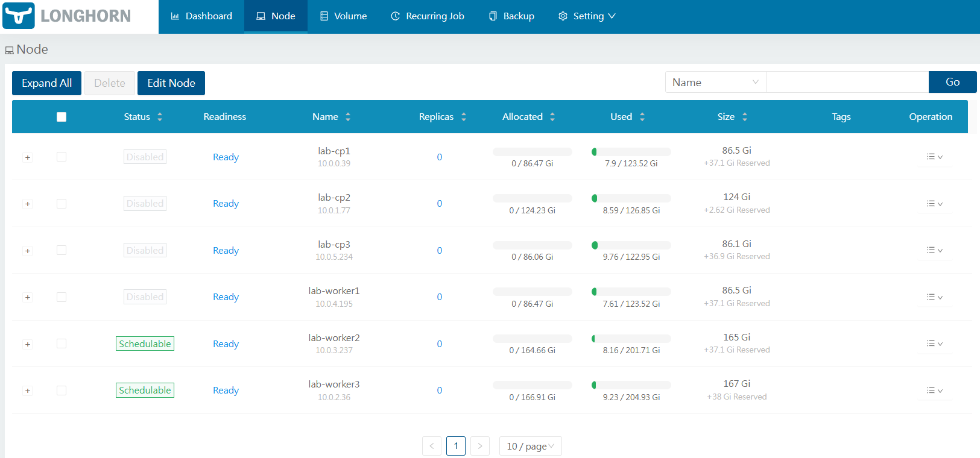Open the operation menu for lab-cp1
Viewport: 980px width, 458px height.
(x=934, y=157)
